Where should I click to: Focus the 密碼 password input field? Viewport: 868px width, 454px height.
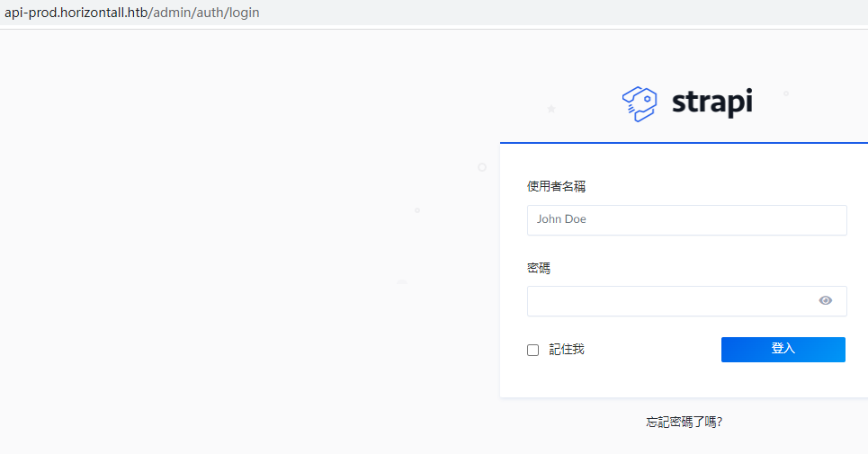click(687, 301)
